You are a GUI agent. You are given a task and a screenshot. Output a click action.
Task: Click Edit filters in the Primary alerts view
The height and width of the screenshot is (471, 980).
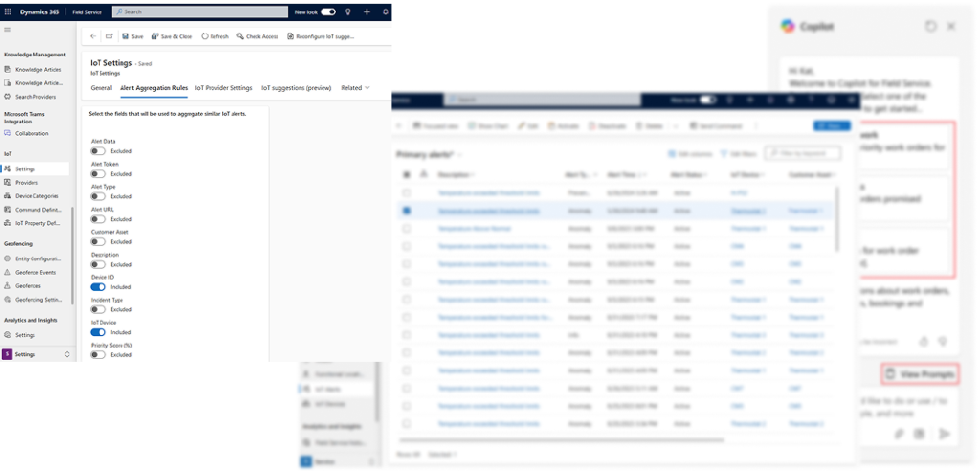[x=739, y=153]
